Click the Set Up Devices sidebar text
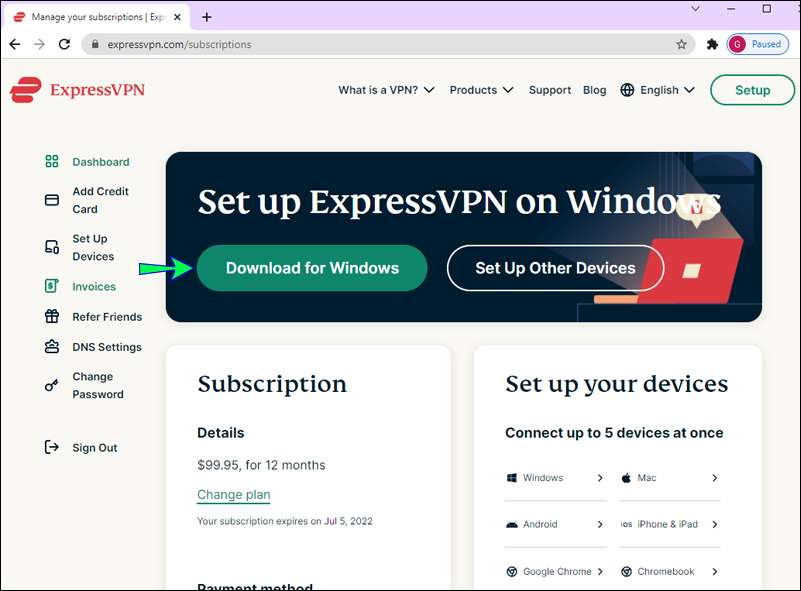 (93, 247)
